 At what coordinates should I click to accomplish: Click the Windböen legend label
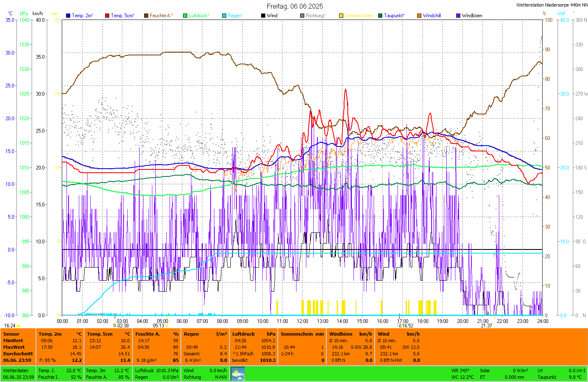(x=472, y=16)
